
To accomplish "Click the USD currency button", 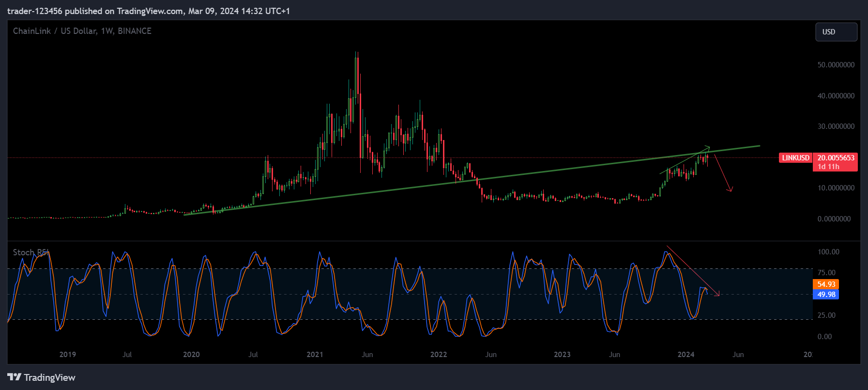I will [x=836, y=32].
